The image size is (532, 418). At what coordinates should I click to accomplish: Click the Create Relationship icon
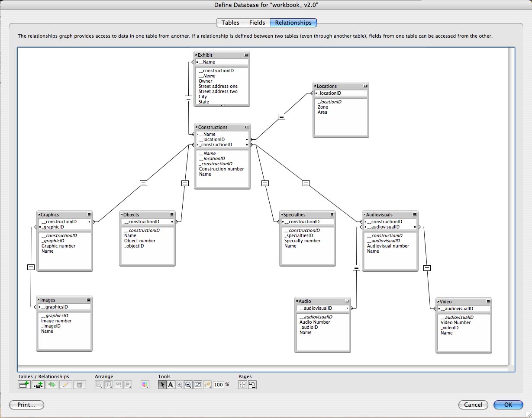pyautogui.click(x=38, y=385)
